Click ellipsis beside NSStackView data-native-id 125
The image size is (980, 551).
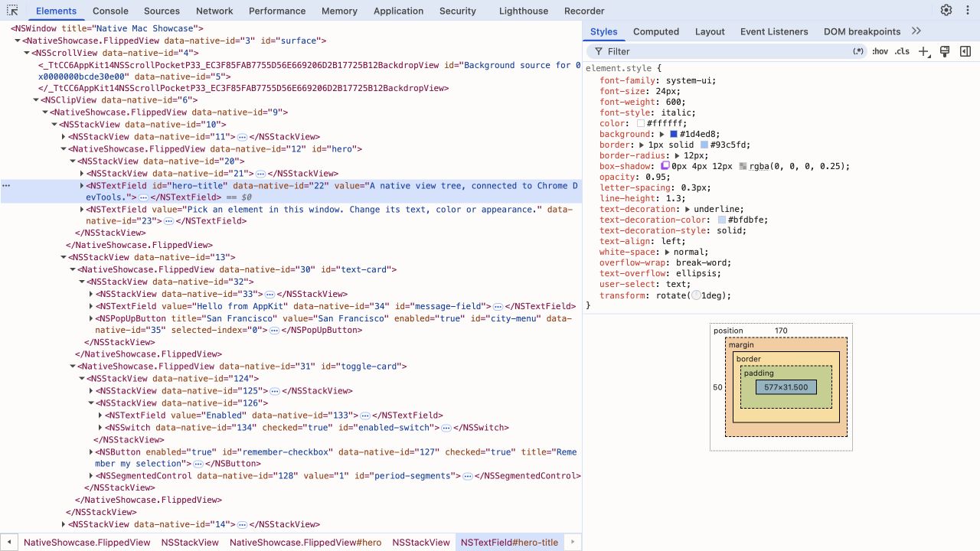[x=275, y=391]
